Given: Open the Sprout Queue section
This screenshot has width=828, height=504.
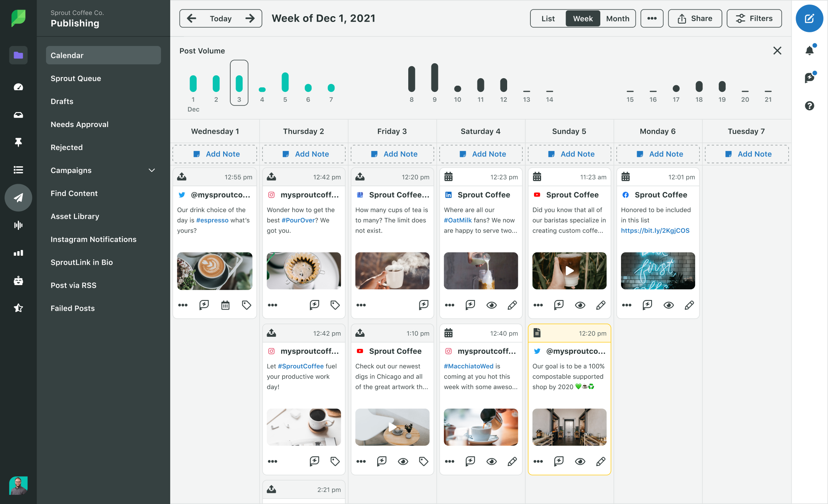Looking at the screenshot, I should click(76, 78).
